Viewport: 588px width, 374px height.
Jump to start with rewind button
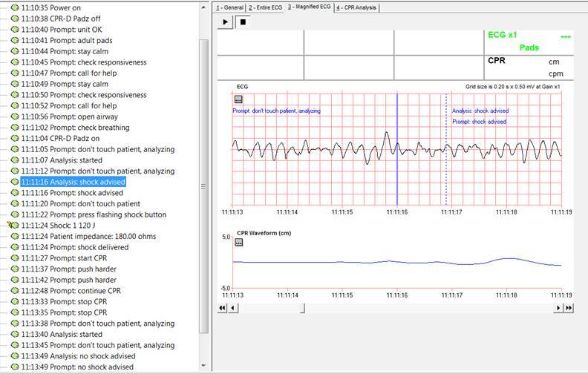point(223,308)
